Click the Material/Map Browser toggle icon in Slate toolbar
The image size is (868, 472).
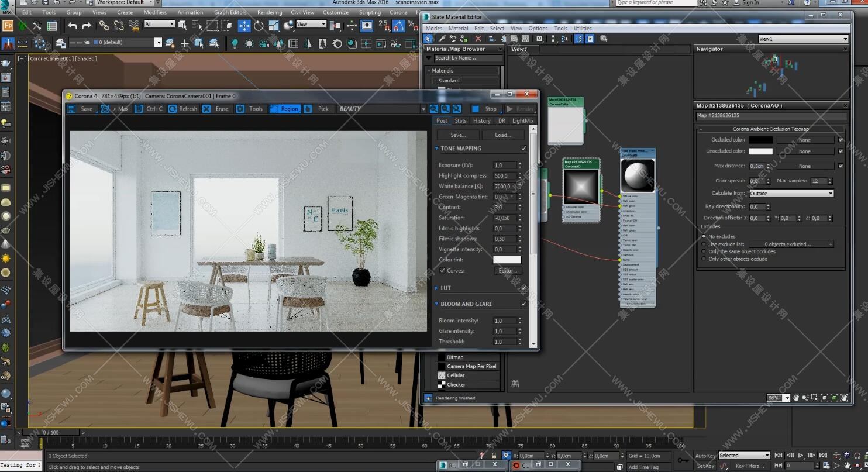(x=579, y=39)
